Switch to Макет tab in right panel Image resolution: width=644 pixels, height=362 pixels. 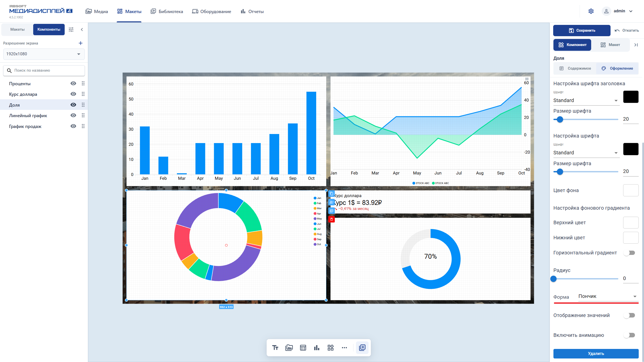point(611,45)
